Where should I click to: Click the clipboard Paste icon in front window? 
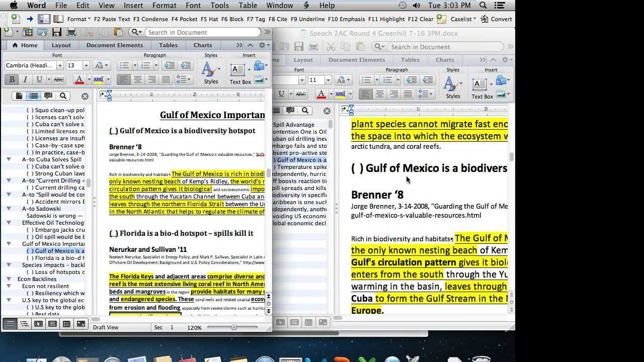(118, 32)
